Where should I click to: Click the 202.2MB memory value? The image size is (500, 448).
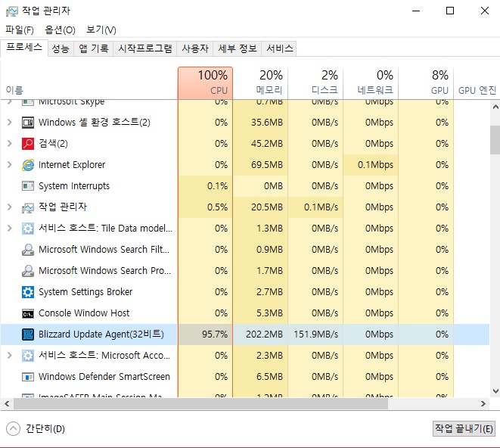264,334
